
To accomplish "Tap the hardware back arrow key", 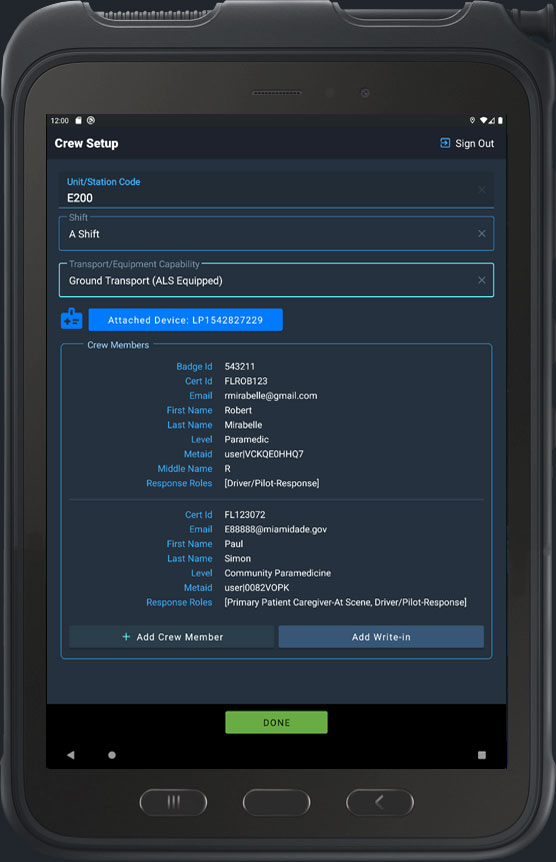I will coord(379,803).
